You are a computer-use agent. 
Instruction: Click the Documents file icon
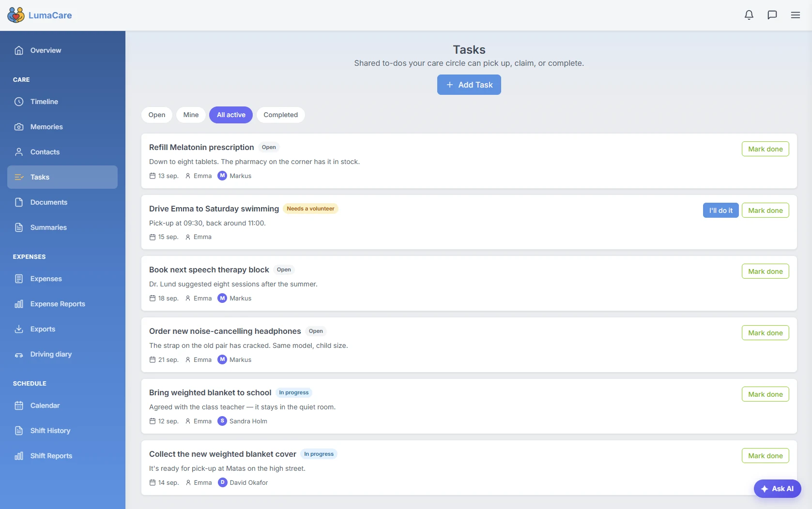pos(19,202)
